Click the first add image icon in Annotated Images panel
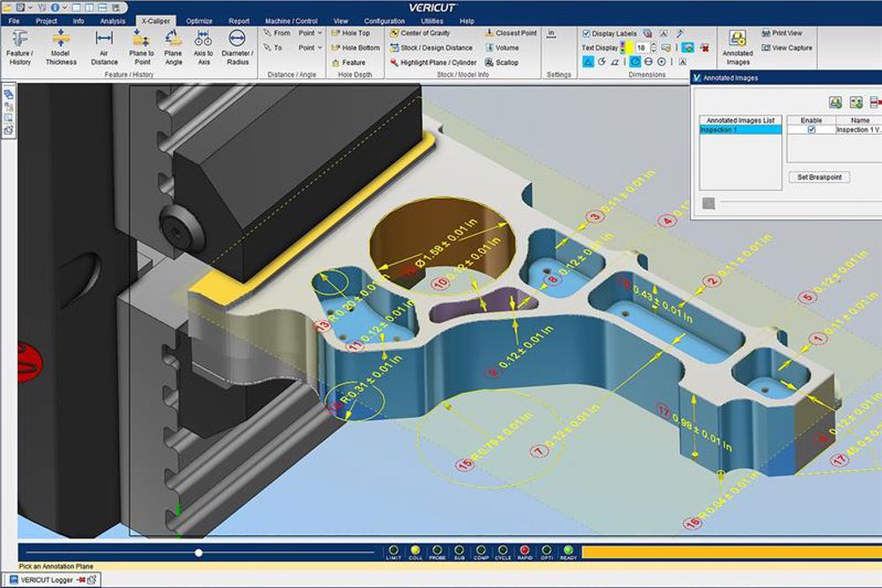Image resolution: width=882 pixels, height=588 pixels. point(835,102)
